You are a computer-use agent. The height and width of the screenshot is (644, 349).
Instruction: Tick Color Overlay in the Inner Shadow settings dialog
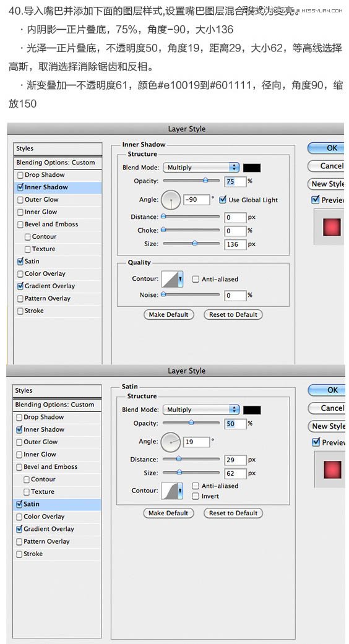[x=20, y=273]
